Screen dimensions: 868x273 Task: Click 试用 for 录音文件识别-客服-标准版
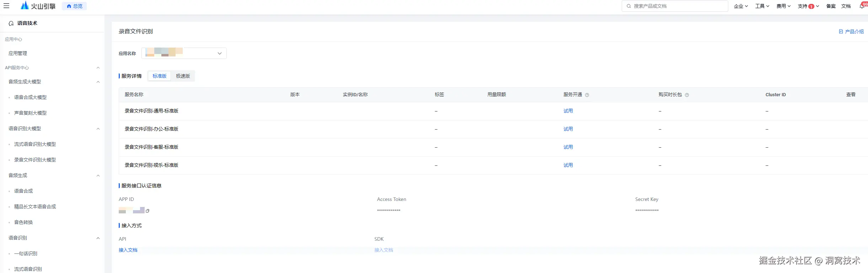tap(568, 147)
